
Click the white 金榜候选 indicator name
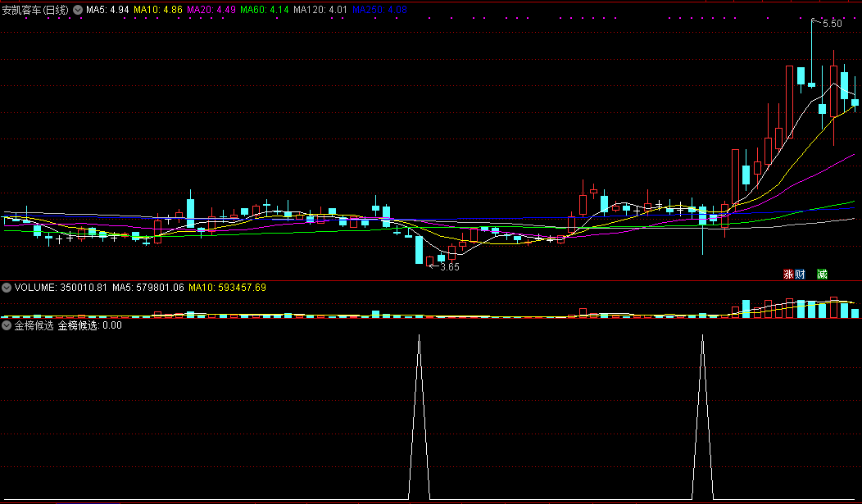34,325
